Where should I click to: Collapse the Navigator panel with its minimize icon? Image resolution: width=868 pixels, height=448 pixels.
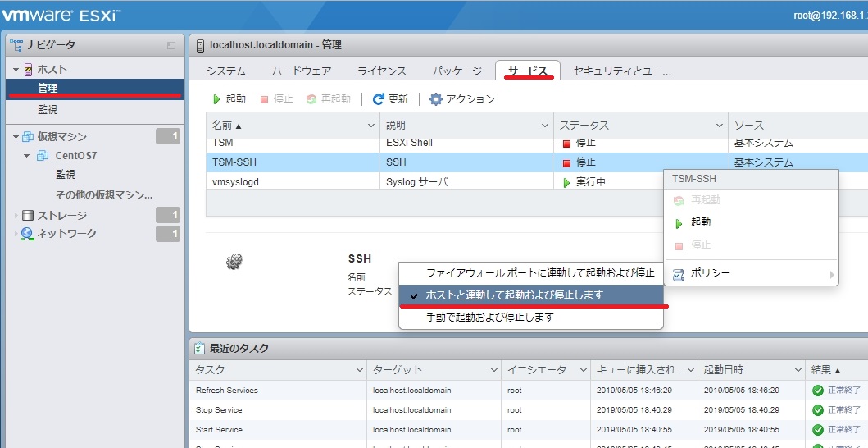171,45
